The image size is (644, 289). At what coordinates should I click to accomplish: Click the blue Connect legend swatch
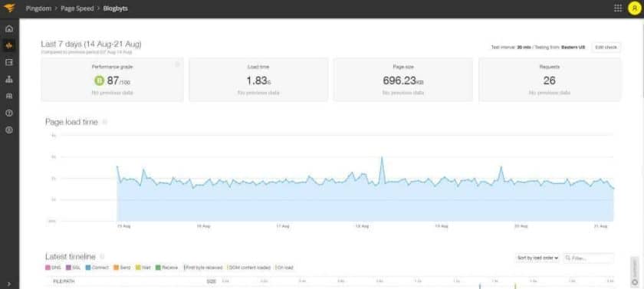[x=88, y=268]
